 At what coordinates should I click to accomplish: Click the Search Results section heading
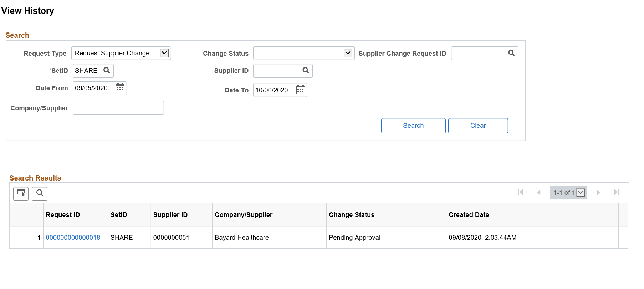coord(35,178)
